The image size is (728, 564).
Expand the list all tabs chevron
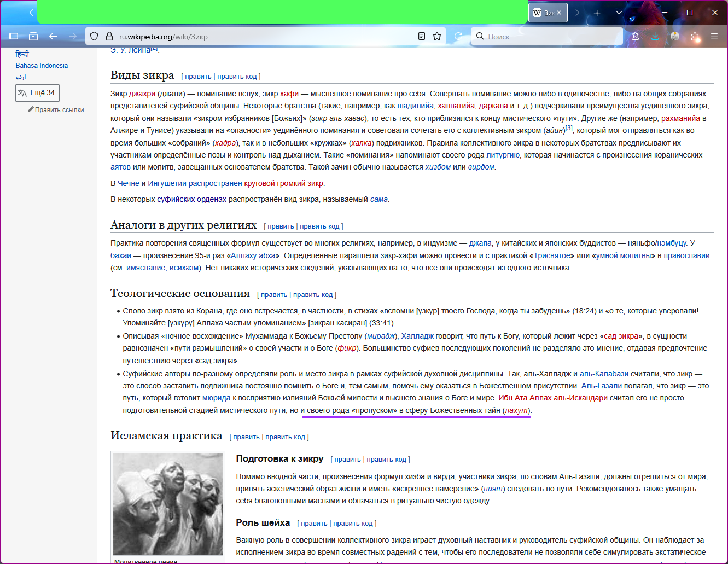pos(619,13)
